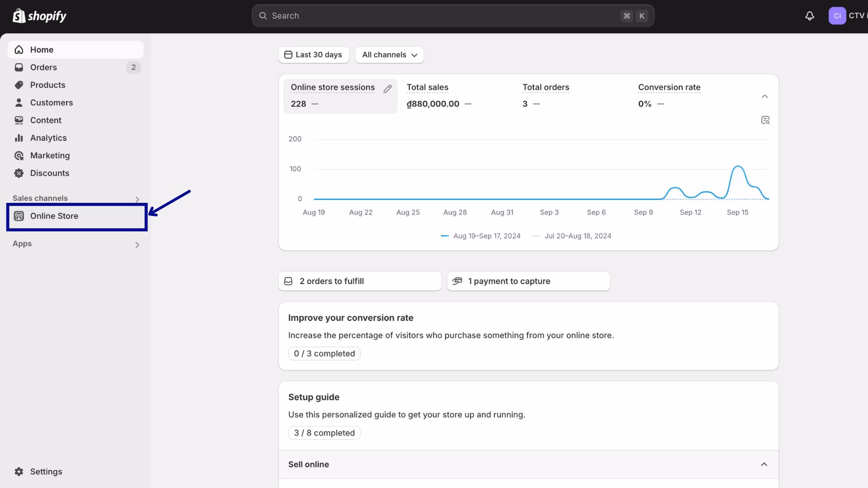Click the Products tag icon

coord(19,85)
